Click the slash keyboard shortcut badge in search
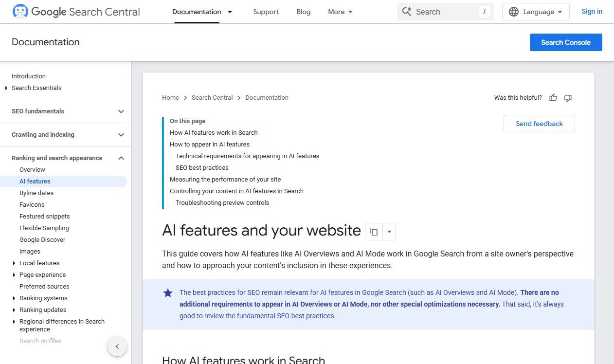The height and width of the screenshot is (364, 614). [484, 12]
